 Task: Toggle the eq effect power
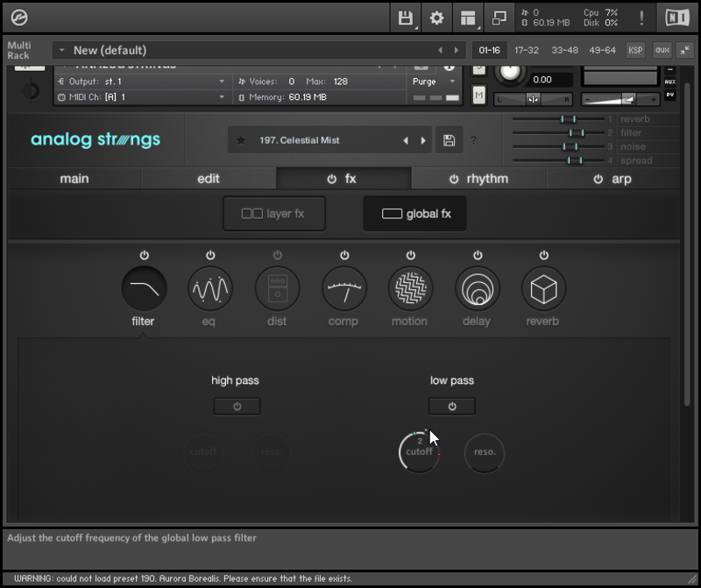pos(210,255)
